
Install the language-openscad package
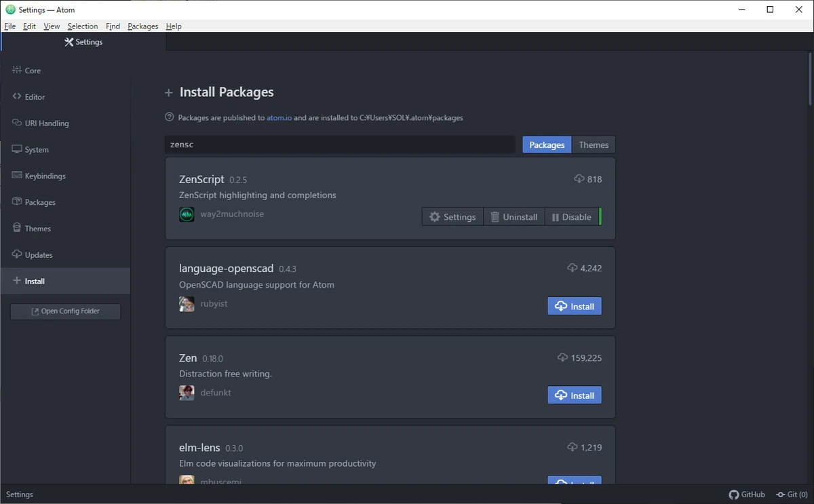574,307
